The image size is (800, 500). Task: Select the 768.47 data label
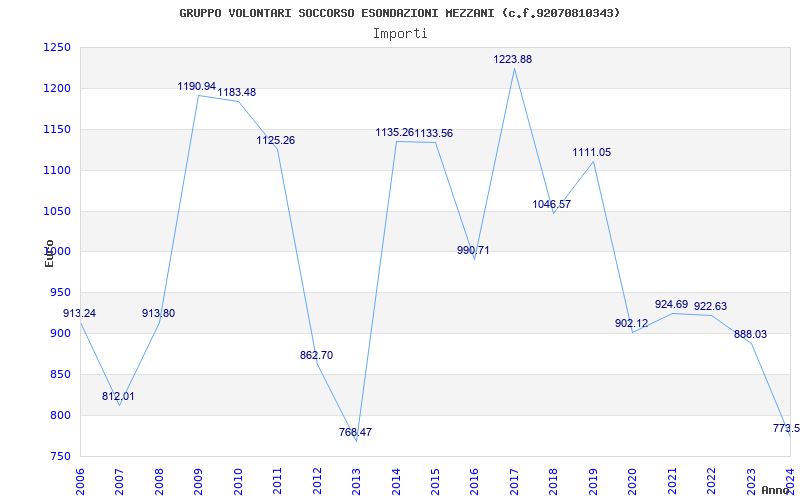(x=356, y=432)
